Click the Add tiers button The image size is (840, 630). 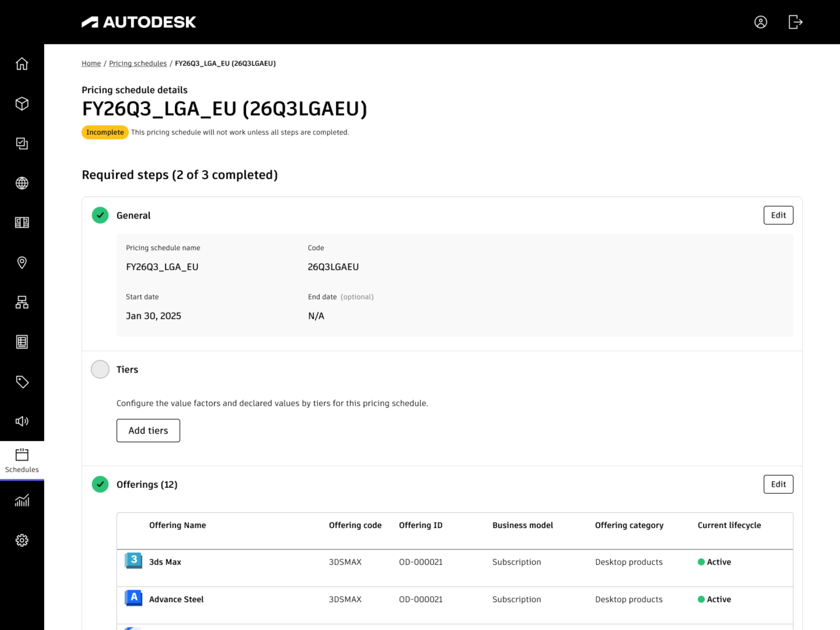(x=148, y=430)
